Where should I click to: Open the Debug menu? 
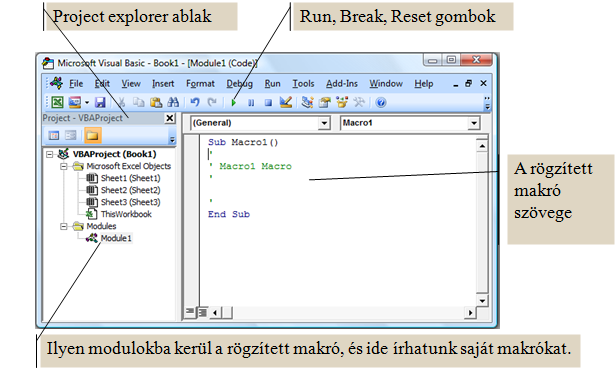(239, 84)
